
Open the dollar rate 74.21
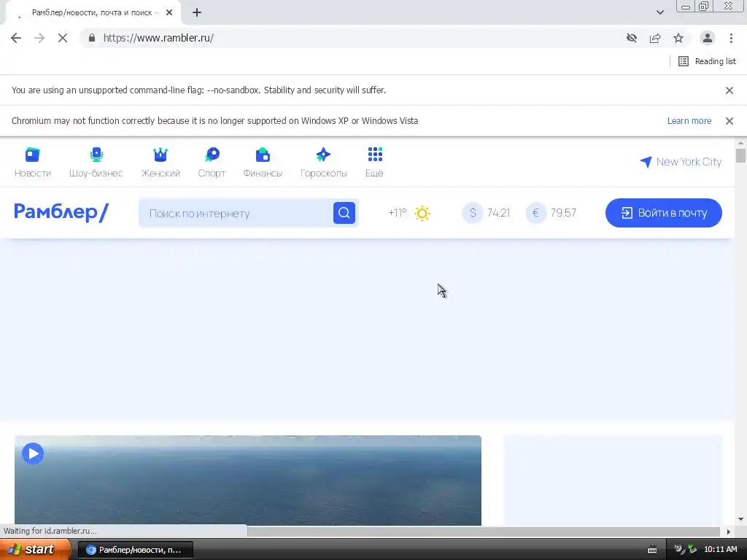487,213
